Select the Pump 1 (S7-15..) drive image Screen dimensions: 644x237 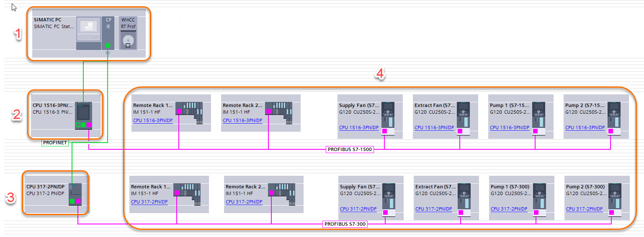538,119
